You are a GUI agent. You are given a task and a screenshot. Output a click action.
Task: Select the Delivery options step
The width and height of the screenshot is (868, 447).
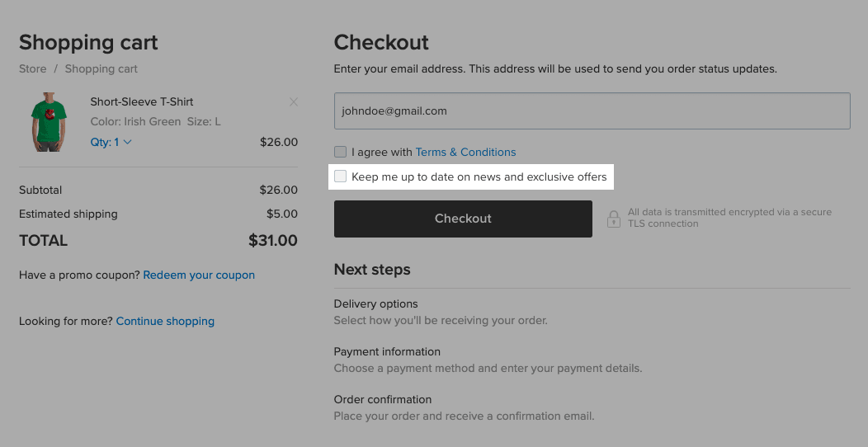click(x=376, y=303)
